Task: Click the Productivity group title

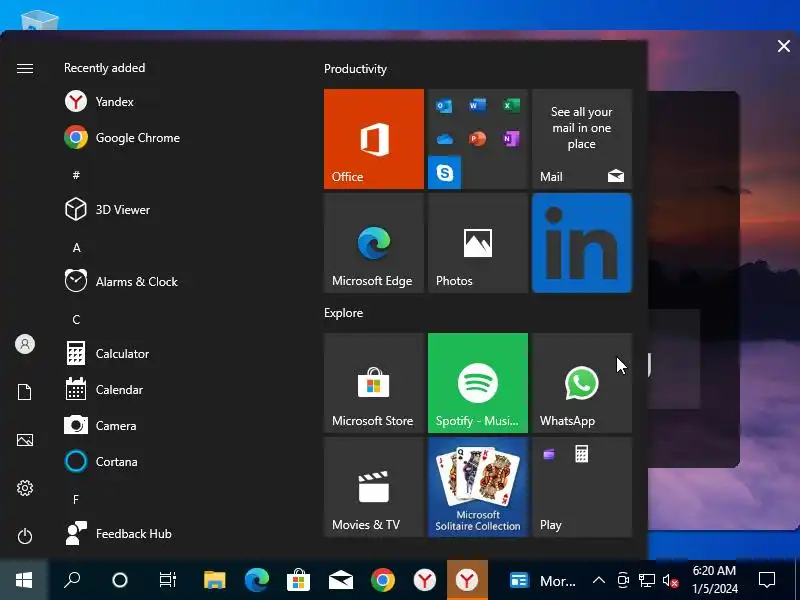Action: pos(355,69)
